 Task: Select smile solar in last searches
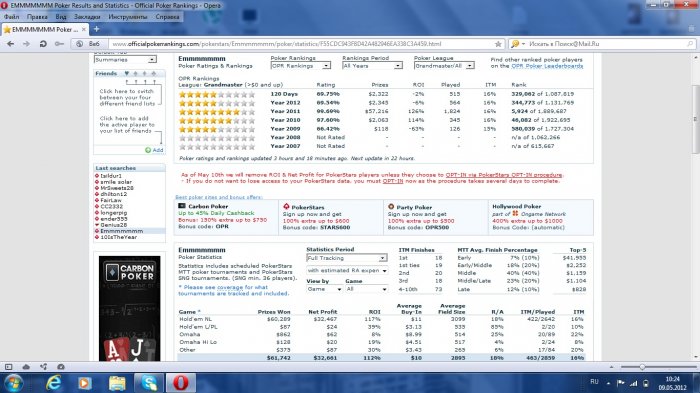(116, 182)
